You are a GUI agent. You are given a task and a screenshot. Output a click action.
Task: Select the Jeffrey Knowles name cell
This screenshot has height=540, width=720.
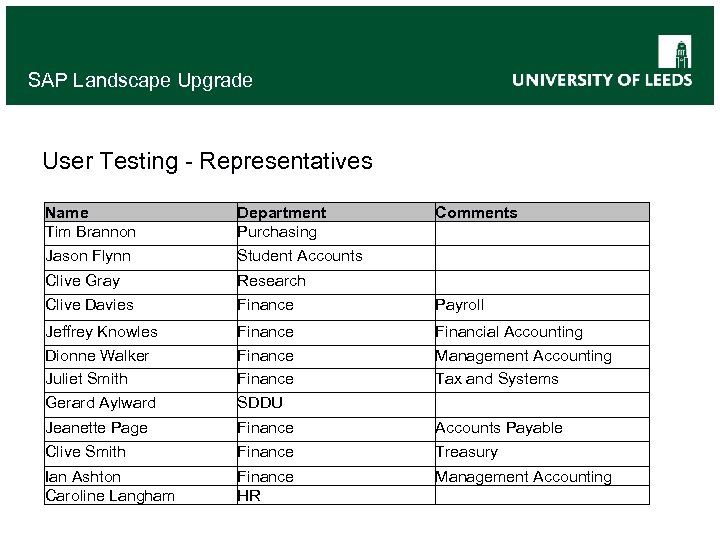[101, 332]
